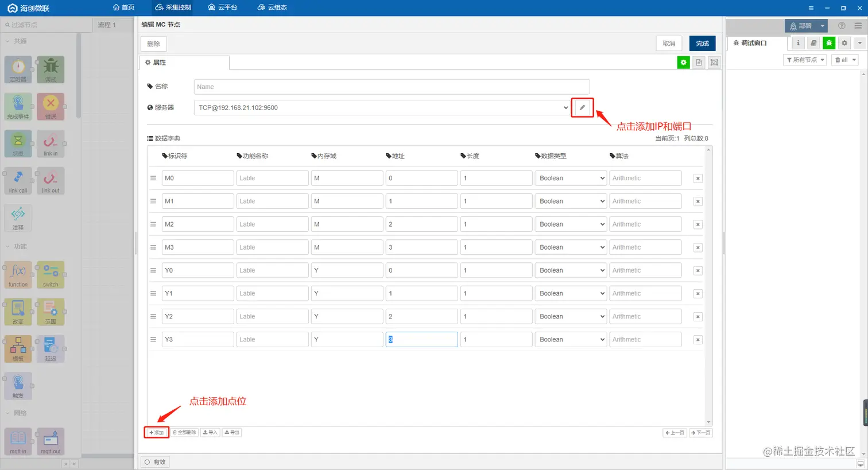Open the 首页 home menu
The image size is (868, 470).
tap(123, 7)
